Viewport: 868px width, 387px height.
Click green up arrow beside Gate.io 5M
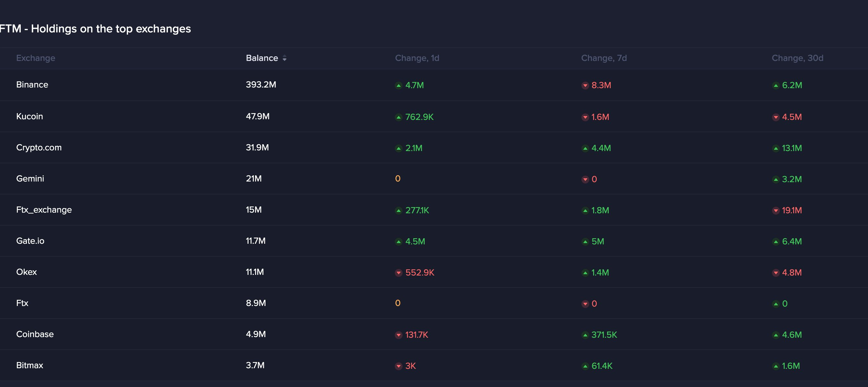tap(585, 242)
